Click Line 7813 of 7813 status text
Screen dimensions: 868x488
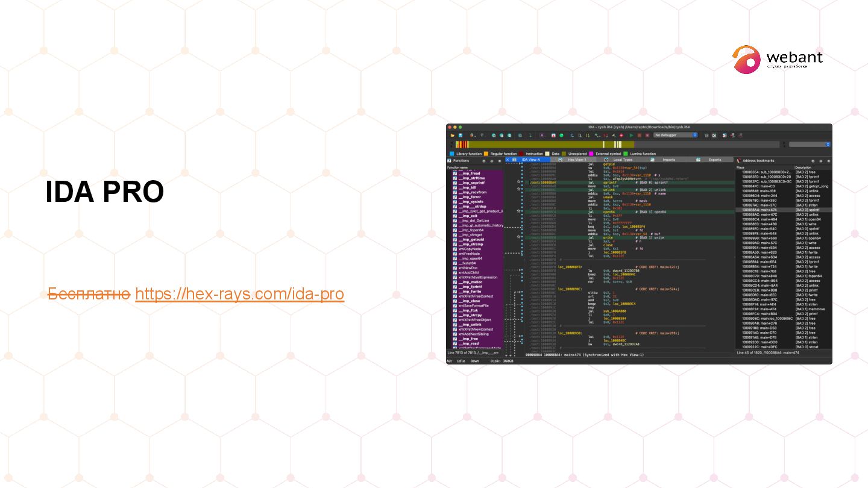coord(473,352)
